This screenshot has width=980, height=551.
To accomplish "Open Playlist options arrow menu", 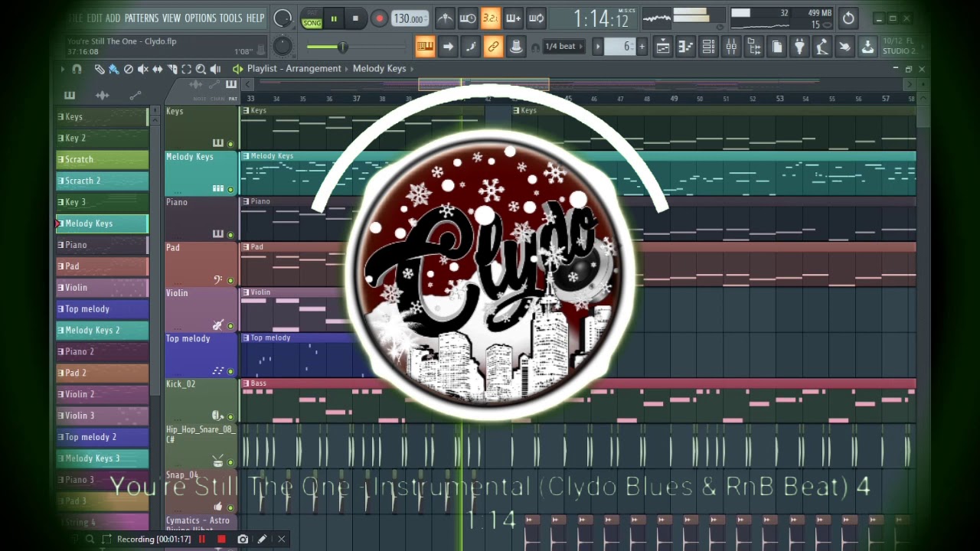I will (62, 69).
